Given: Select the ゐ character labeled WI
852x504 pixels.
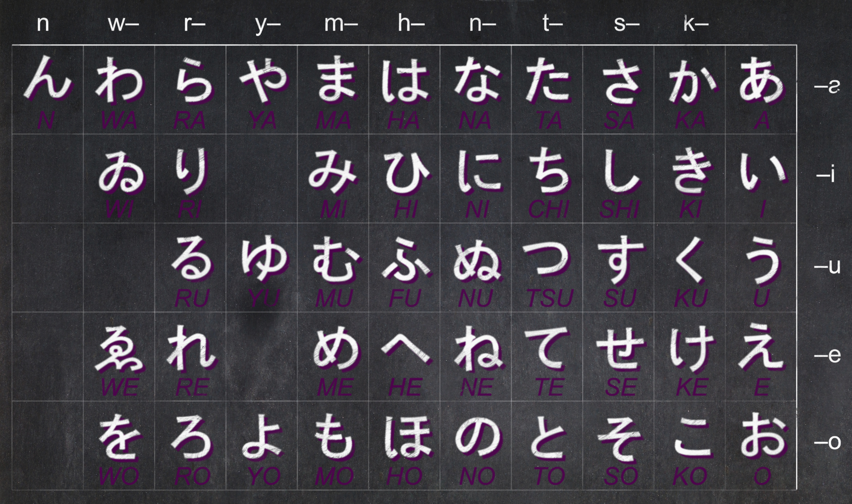Looking at the screenshot, I should tap(120, 171).
